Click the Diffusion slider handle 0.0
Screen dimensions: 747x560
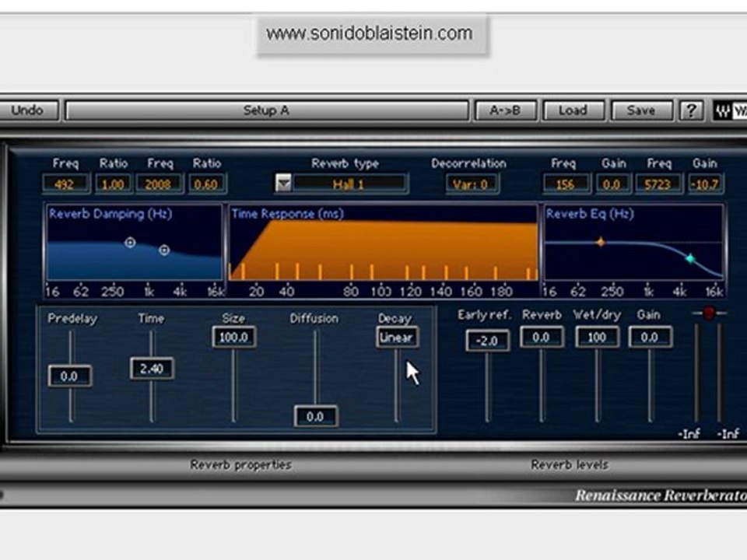pos(316,417)
